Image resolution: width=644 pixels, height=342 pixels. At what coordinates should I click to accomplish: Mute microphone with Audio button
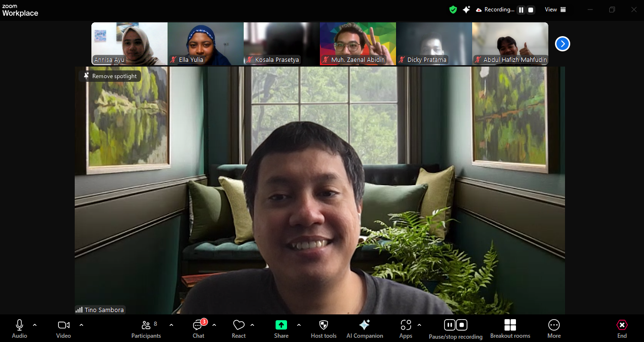point(20,329)
